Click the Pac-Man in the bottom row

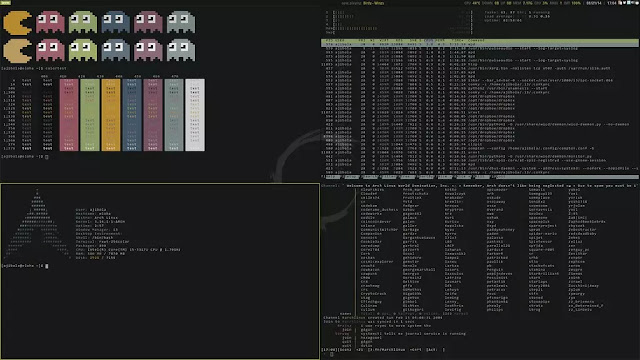click(x=18, y=51)
